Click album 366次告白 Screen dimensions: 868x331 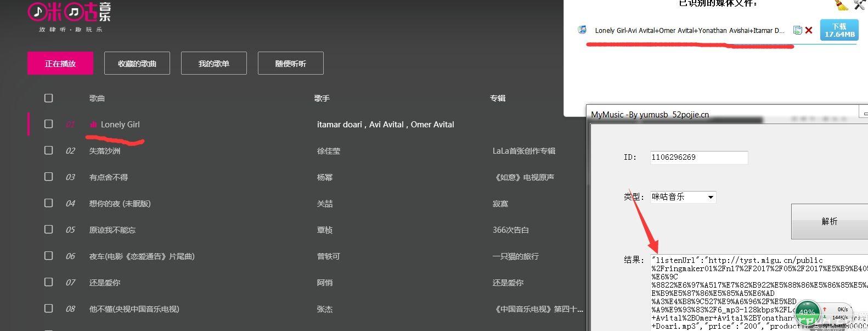tap(511, 230)
